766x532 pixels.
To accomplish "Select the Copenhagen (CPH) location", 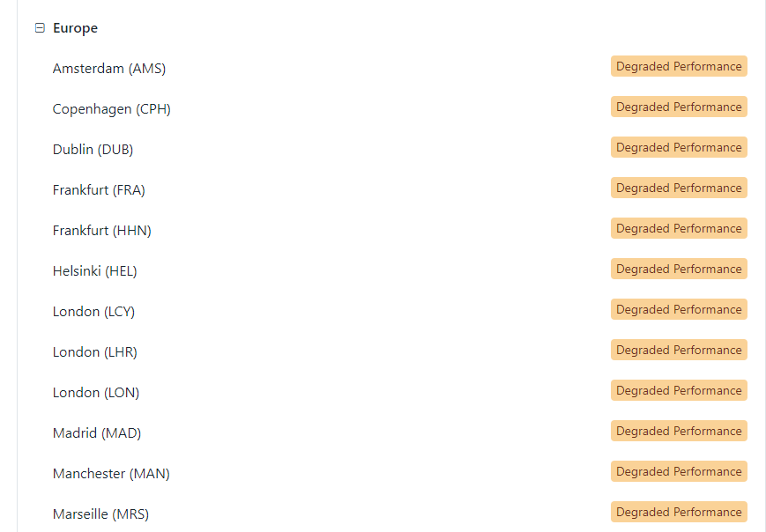I will click(x=111, y=109).
